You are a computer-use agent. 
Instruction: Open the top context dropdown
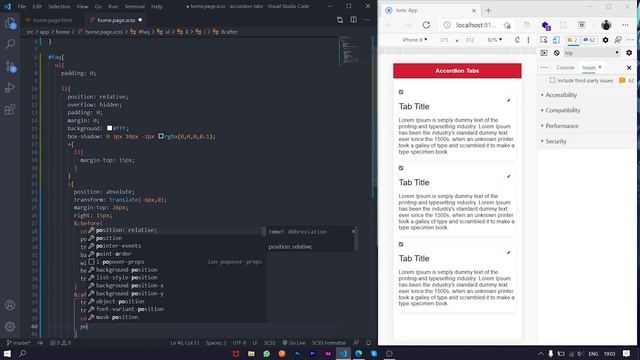point(591,53)
